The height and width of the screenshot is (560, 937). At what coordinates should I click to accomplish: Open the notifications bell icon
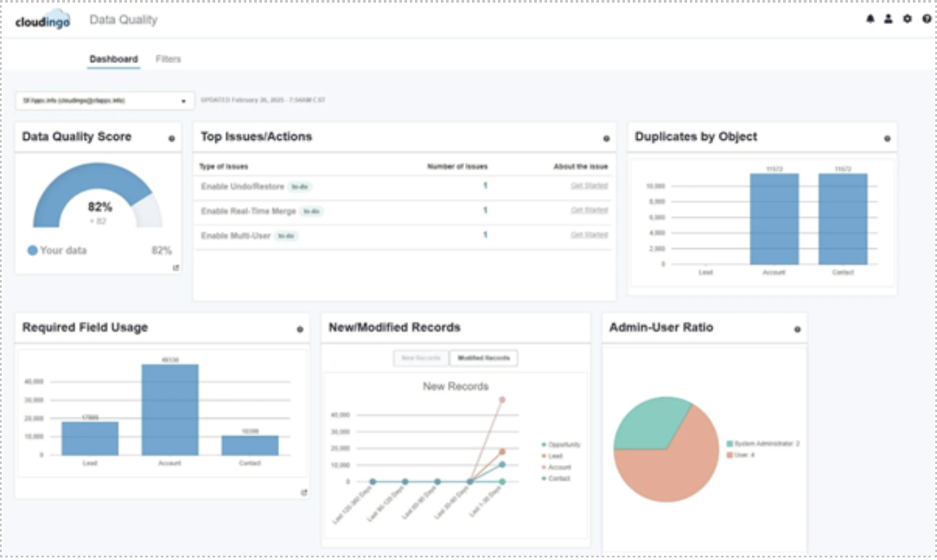coord(870,19)
